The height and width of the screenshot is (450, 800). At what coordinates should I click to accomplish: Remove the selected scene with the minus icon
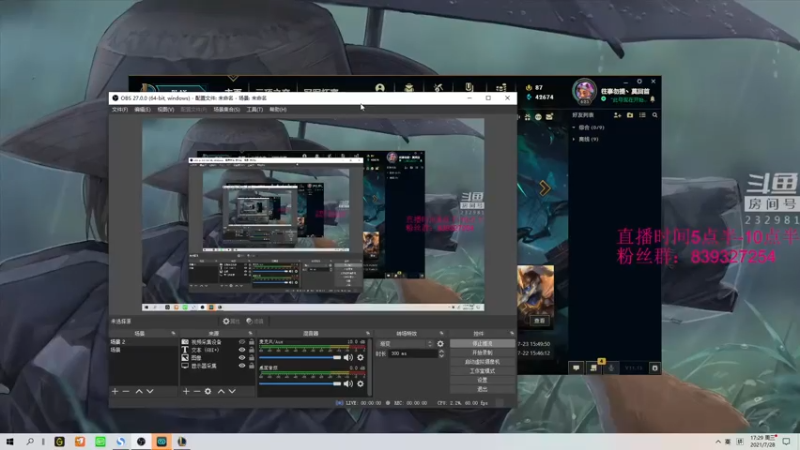[x=126, y=391]
